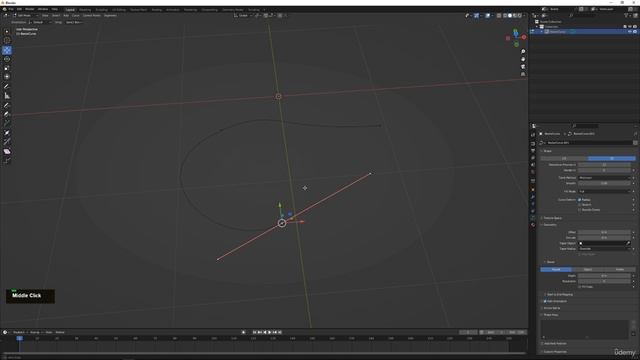The image size is (640, 360).
Task: Choose Profile bevel mode
Action: (x=620, y=269)
